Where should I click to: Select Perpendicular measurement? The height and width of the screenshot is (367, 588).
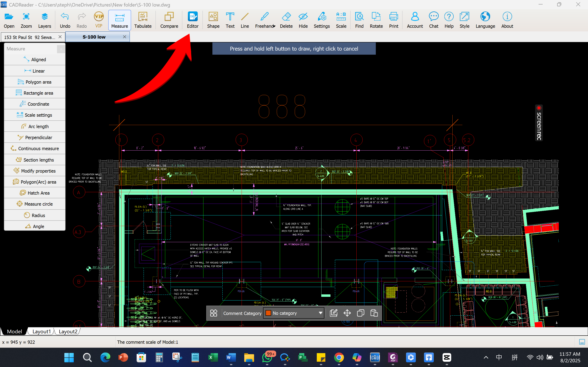35,137
